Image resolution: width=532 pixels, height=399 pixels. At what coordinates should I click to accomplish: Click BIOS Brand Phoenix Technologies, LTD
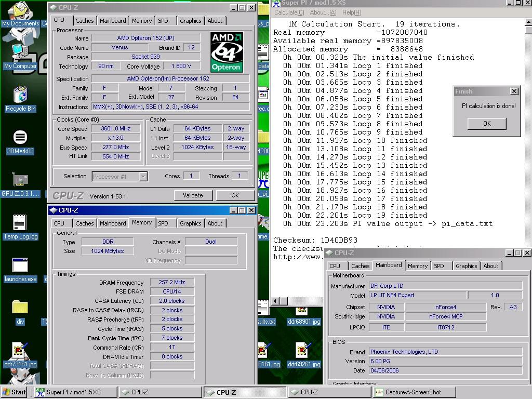click(x=445, y=352)
